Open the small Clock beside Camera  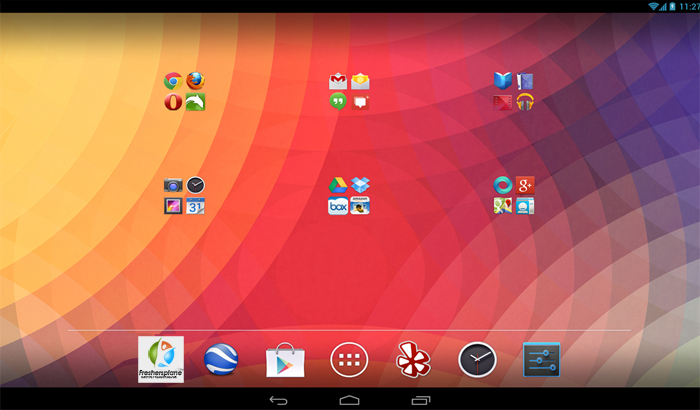click(x=196, y=185)
